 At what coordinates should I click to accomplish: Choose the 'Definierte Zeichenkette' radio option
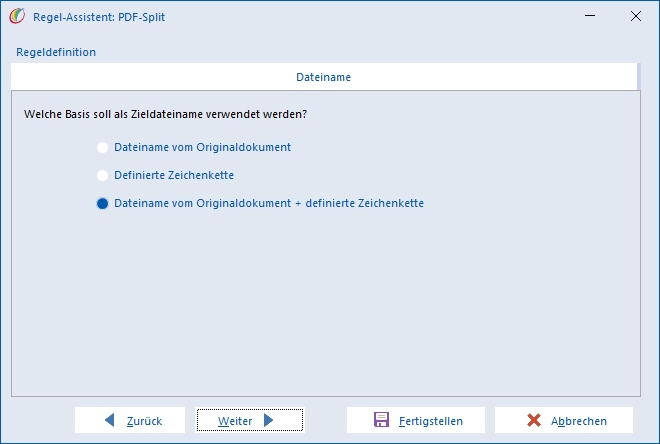[x=102, y=175]
